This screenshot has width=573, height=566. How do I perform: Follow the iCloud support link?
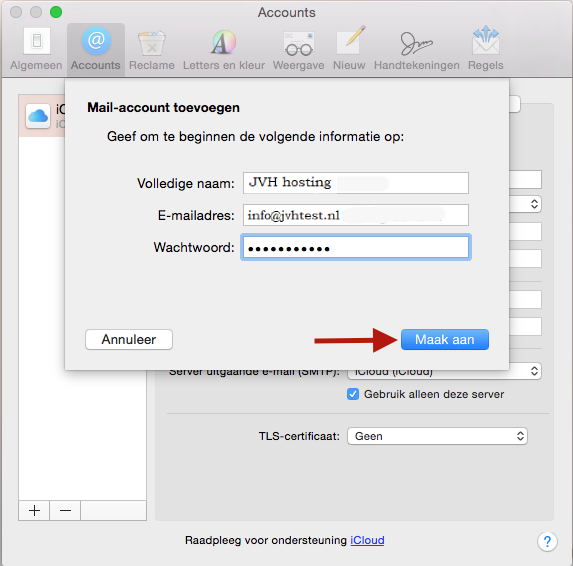pyautogui.click(x=367, y=540)
